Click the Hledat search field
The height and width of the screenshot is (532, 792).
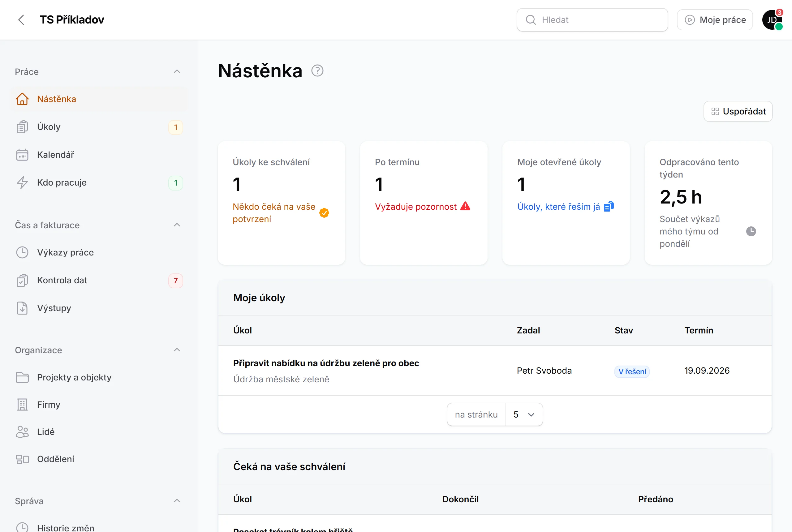pyautogui.click(x=592, y=20)
